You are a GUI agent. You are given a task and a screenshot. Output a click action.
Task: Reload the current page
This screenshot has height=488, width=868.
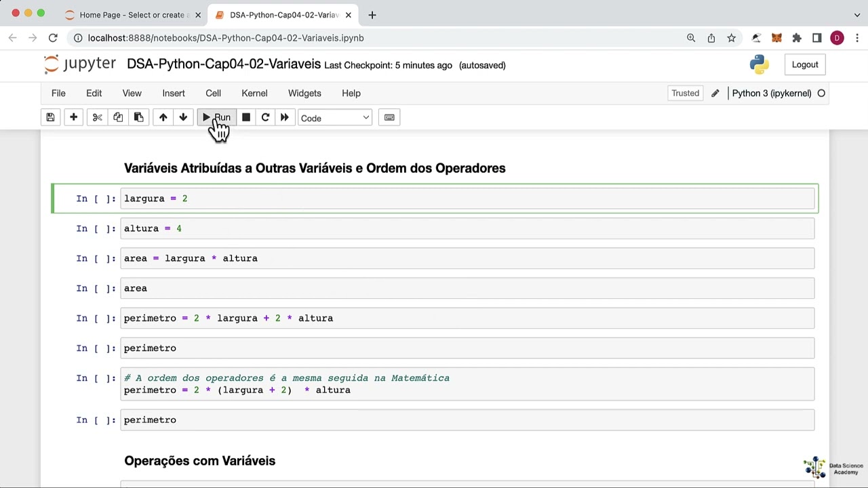tap(53, 38)
